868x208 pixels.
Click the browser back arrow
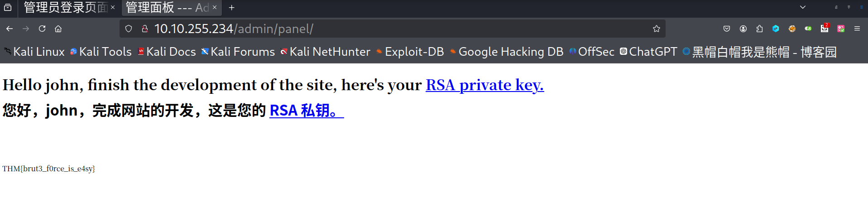(x=10, y=29)
